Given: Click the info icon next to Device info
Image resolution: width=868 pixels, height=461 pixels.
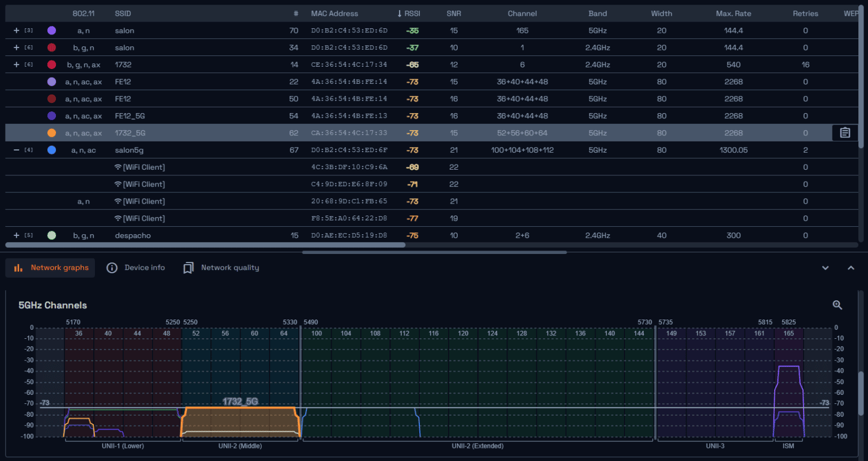Looking at the screenshot, I should click(x=112, y=267).
